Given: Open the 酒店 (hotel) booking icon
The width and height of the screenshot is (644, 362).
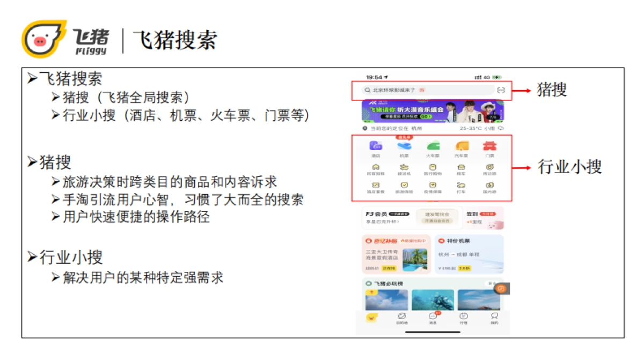Looking at the screenshot, I should click(375, 146).
